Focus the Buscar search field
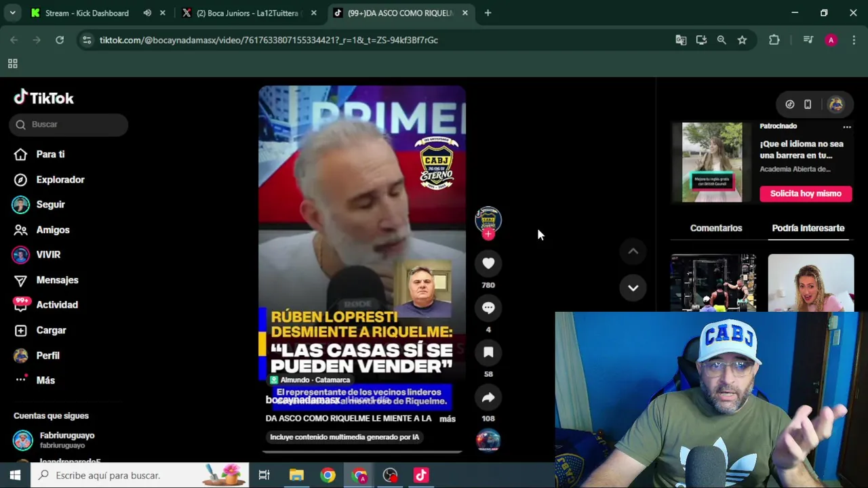The height and width of the screenshot is (488, 868). (68, 125)
